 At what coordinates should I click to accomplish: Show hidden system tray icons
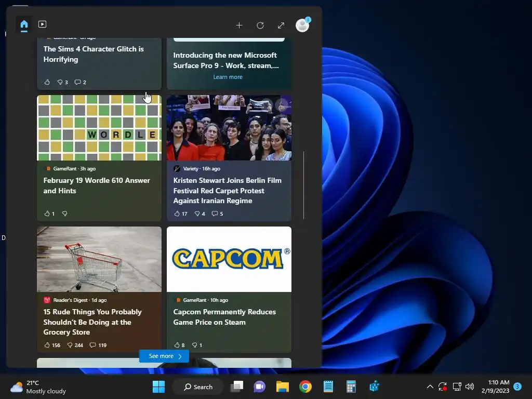pyautogui.click(x=430, y=387)
